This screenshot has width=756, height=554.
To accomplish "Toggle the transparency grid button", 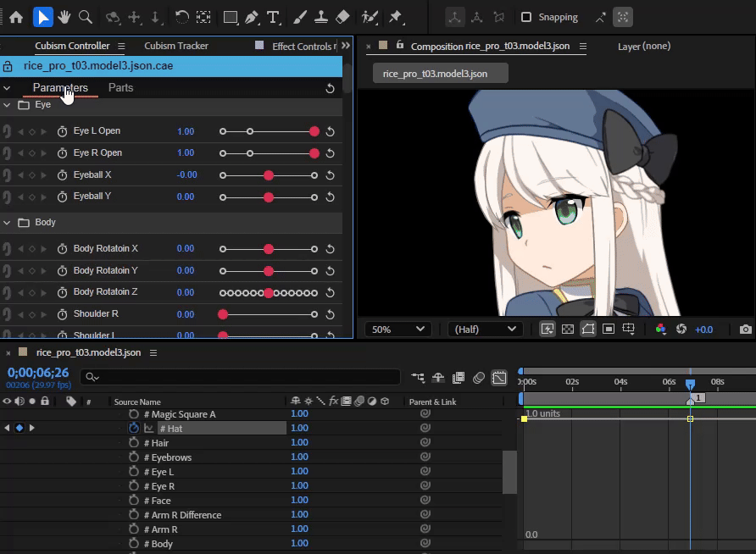I will pyautogui.click(x=568, y=329).
